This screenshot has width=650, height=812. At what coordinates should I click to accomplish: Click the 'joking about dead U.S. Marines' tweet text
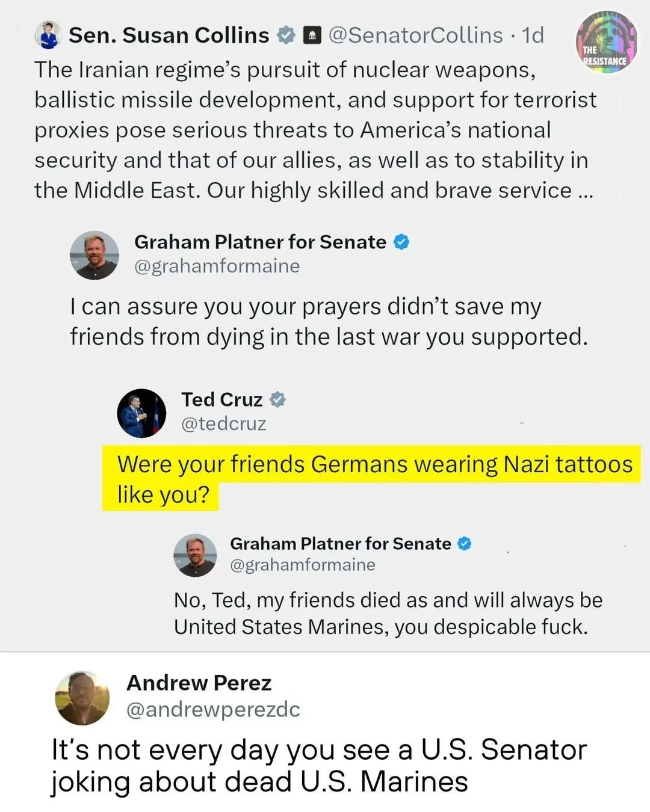click(x=259, y=781)
